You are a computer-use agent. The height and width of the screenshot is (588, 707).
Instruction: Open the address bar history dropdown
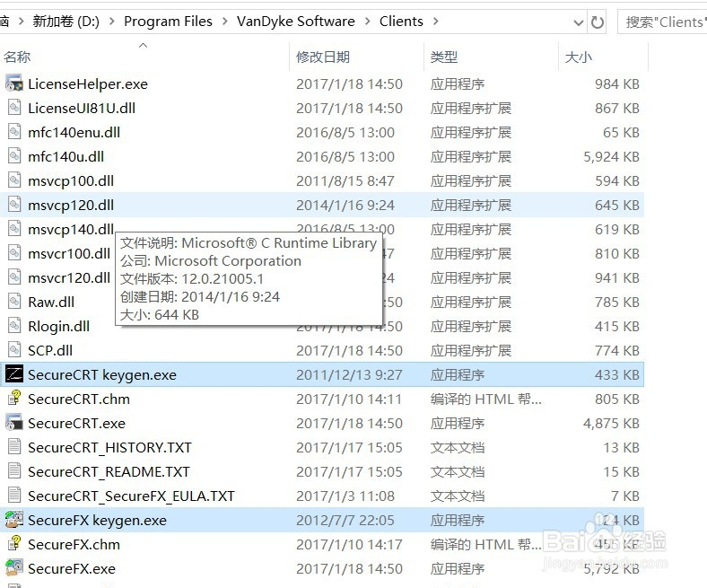coord(578,22)
